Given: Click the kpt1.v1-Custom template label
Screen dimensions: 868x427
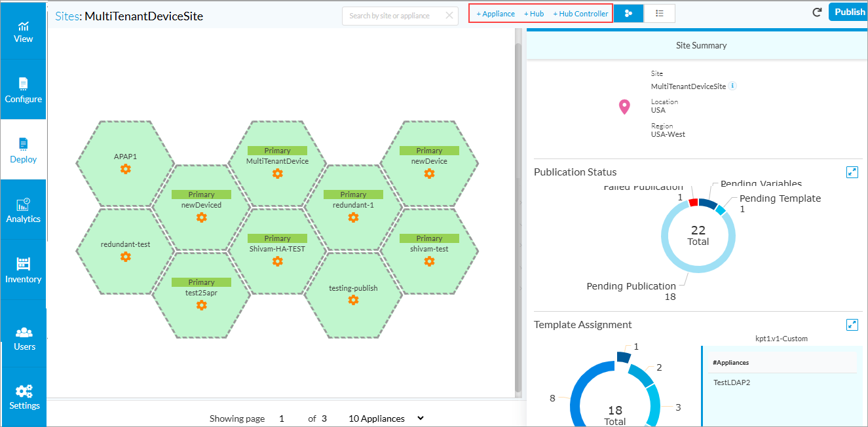Looking at the screenshot, I should coord(782,339).
